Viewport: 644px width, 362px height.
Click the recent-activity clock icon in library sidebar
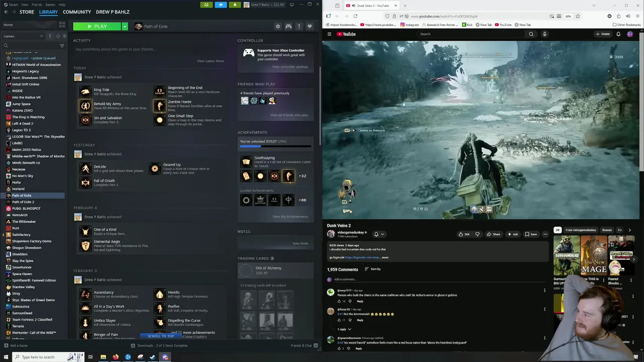58,36
